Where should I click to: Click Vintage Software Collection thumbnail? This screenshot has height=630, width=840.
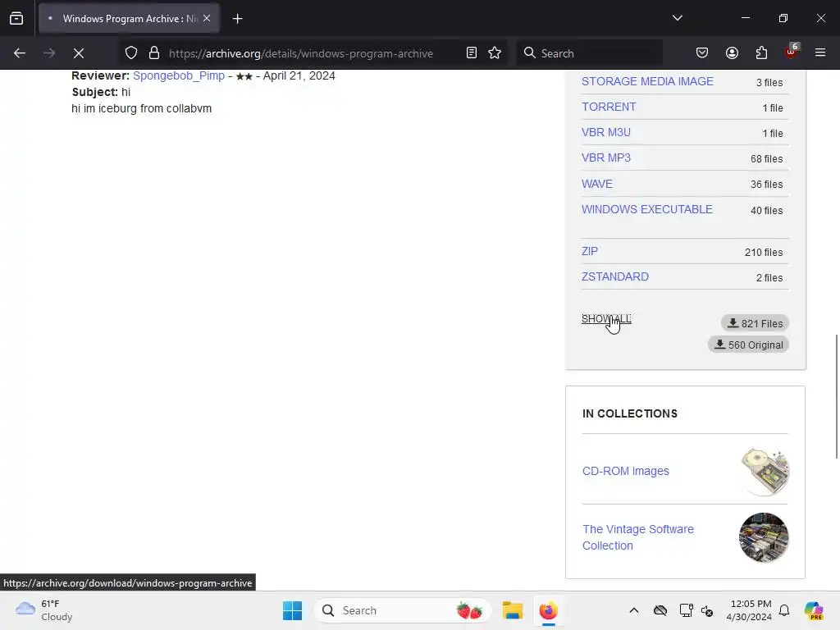tap(764, 537)
